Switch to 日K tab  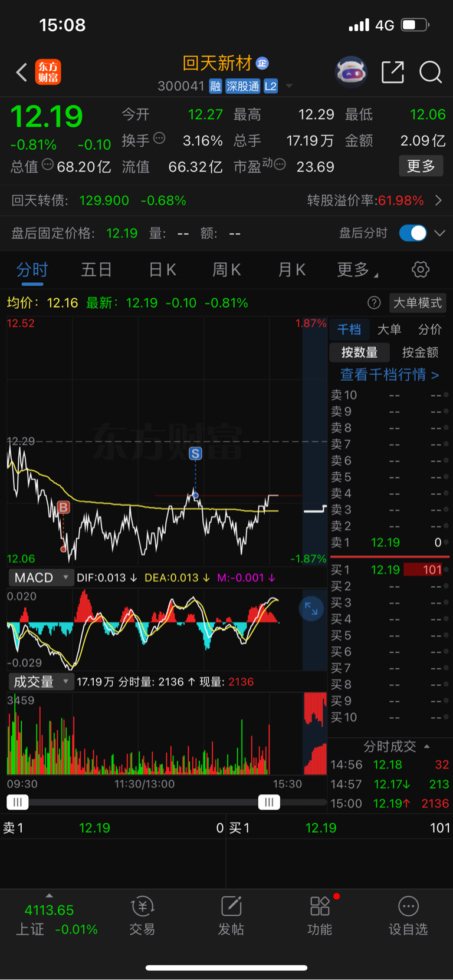pyautogui.click(x=163, y=270)
